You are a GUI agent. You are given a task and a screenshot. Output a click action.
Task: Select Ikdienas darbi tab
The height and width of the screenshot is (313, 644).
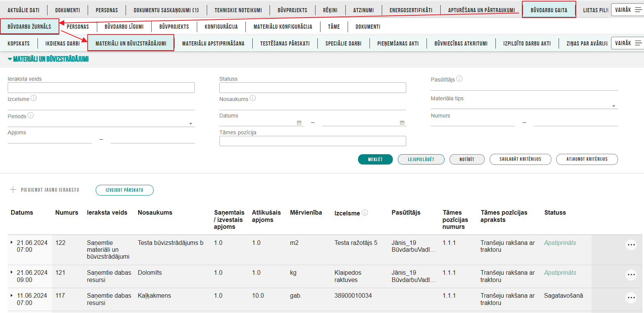[62, 44]
